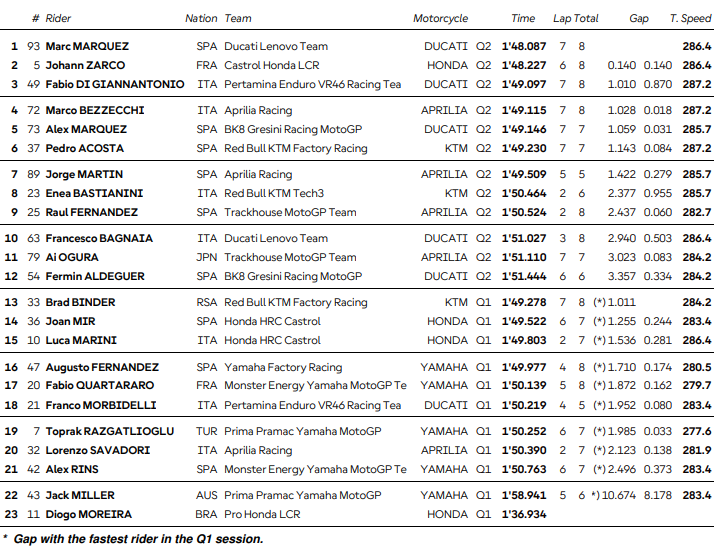This screenshot has height=547, width=724.
Task: Click the T. Speed column header
Action: [690, 18]
